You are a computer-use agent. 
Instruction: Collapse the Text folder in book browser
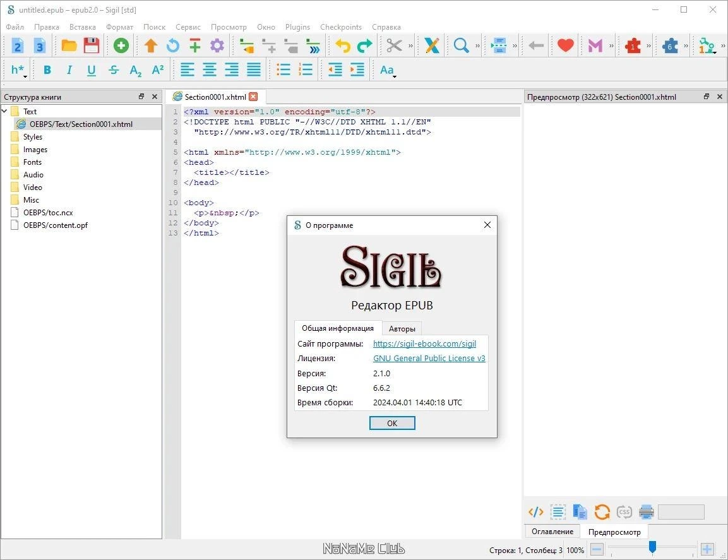4,111
